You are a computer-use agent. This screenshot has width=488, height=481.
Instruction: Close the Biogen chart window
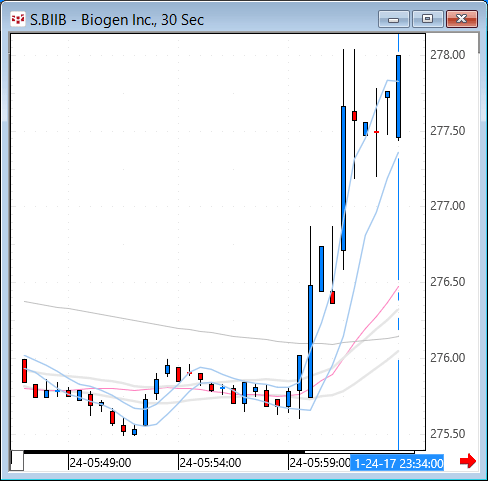(x=462, y=19)
